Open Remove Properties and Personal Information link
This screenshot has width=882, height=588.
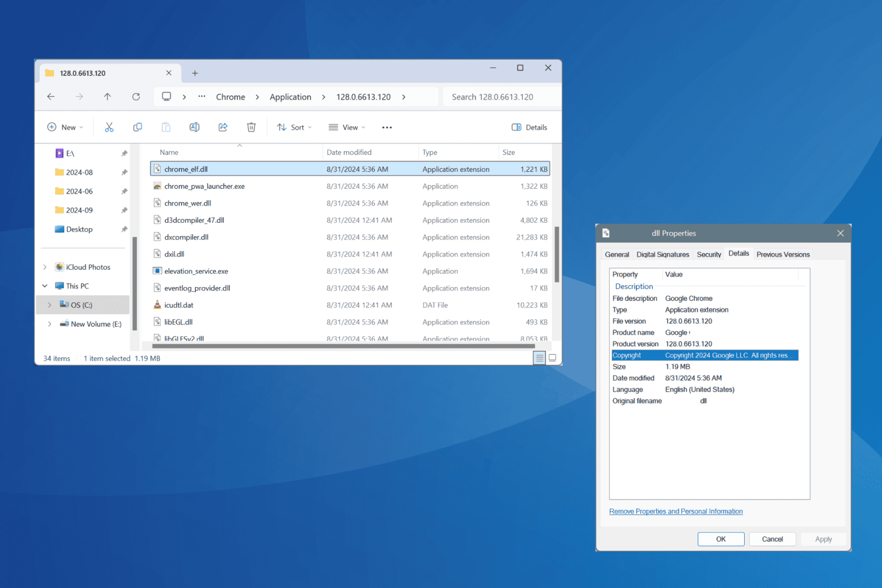click(676, 511)
